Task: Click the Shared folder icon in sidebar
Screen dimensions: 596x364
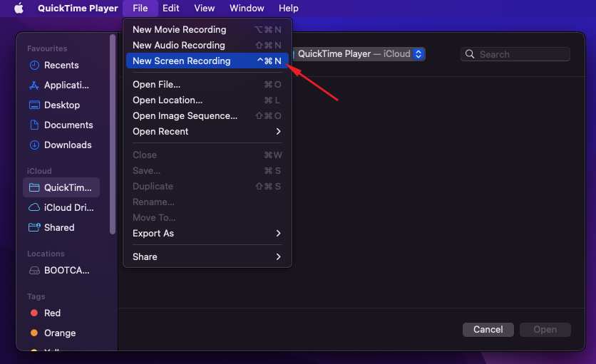Action: point(34,227)
